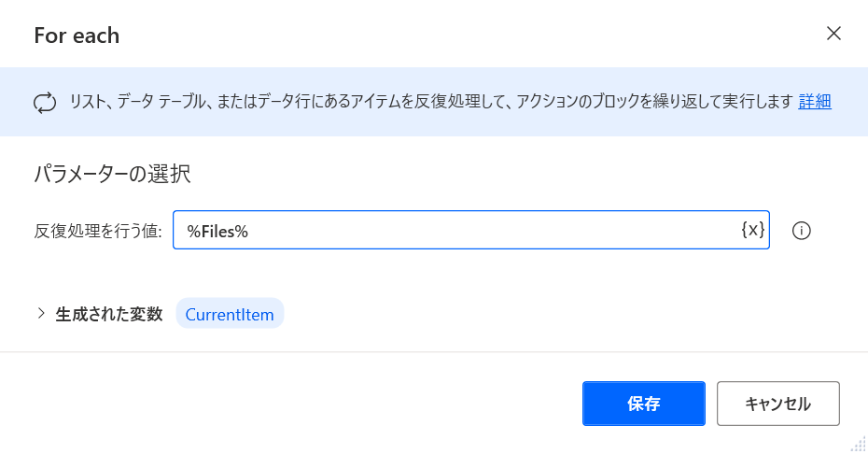Expand the 生成された変数 chevron
Screen dimensions: 868x454
(x=41, y=314)
